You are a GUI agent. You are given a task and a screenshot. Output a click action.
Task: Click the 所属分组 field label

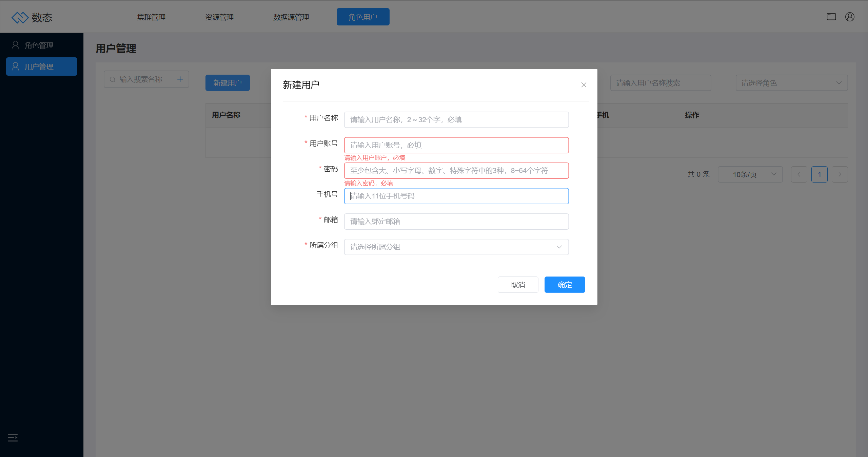[323, 245]
